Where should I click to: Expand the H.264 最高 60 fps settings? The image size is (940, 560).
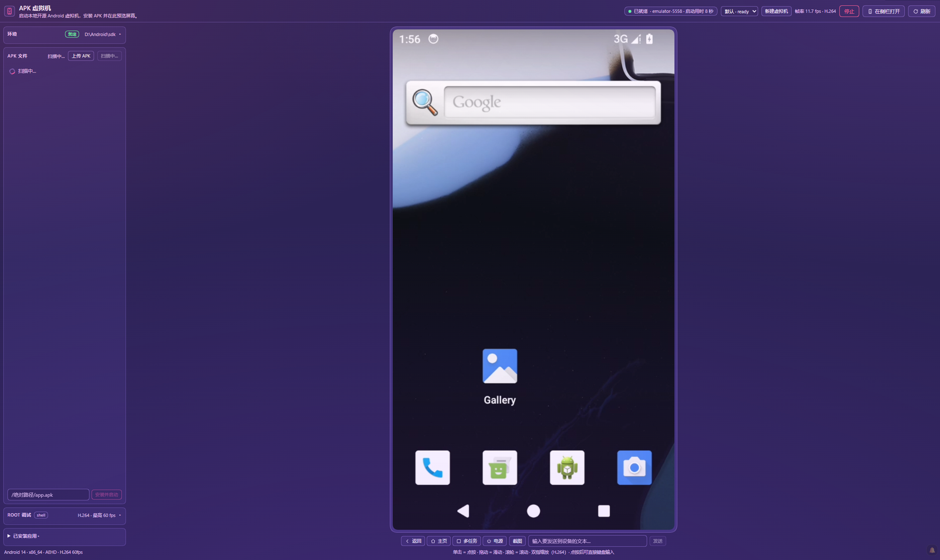click(99, 515)
